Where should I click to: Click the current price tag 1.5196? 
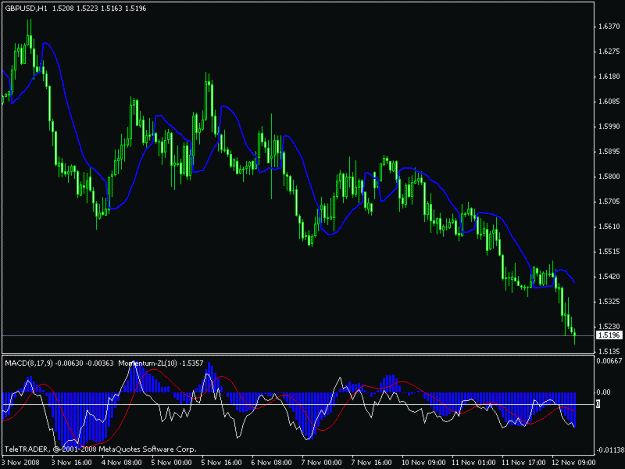point(609,336)
